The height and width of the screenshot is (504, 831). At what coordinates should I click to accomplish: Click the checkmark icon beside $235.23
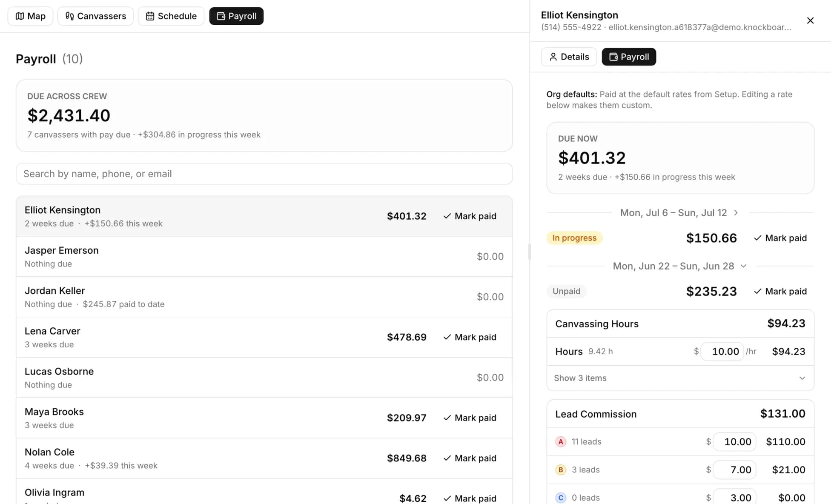[x=757, y=291]
